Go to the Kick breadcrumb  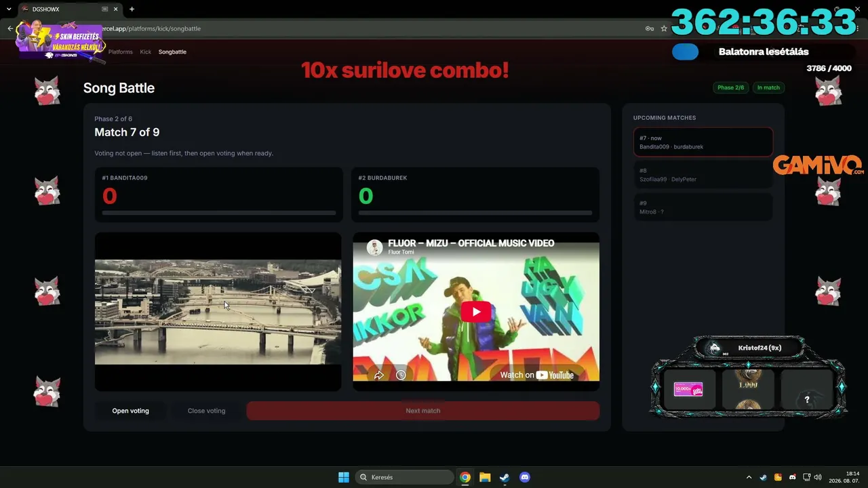pyautogui.click(x=146, y=52)
